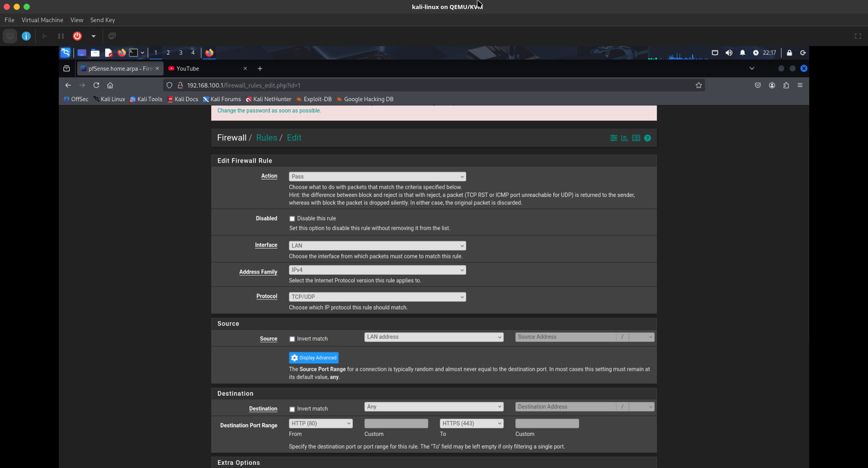The width and height of the screenshot is (868, 468).
Task: Open the firewall rules related settings icon
Action: [x=613, y=138]
